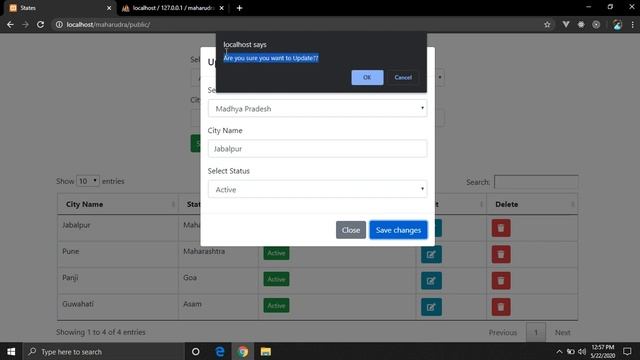640x360 pixels.
Task: Switch to the localhost phpMyAdmin tab
Action: (x=172, y=8)
